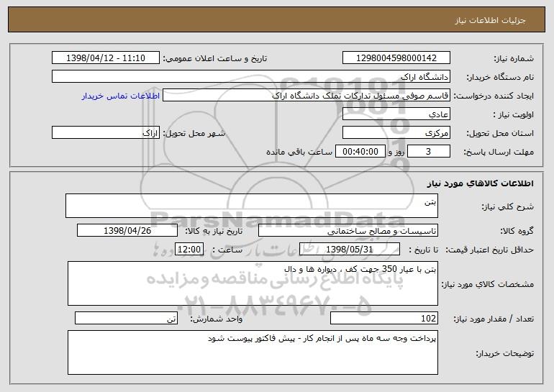This screenshot has height=392, width=554.
Task: Click the header title جزئیات اطلاعات نیاز
Action: pos(491,20)
